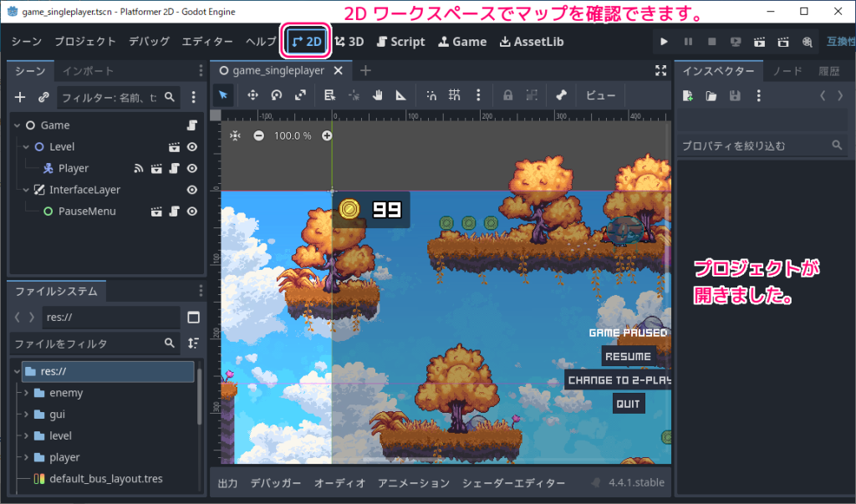The height and width of the screenshot is (504, 856).
Task: Pause the running project
Action: click(688, 42)
